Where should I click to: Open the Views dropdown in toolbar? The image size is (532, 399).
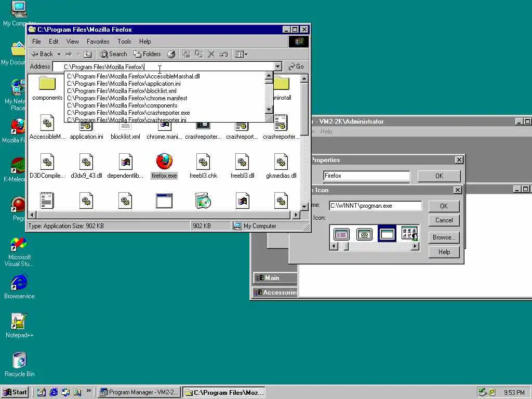click(241, 54)
